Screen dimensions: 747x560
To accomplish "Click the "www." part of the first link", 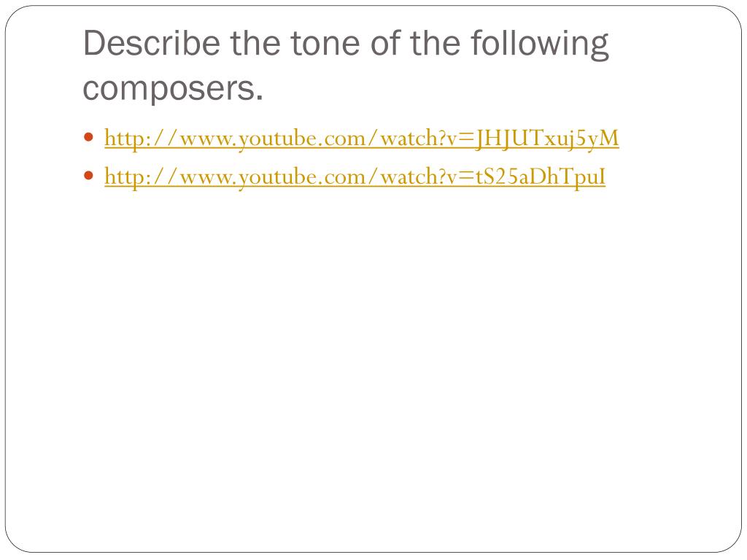I will pos(208,140).
